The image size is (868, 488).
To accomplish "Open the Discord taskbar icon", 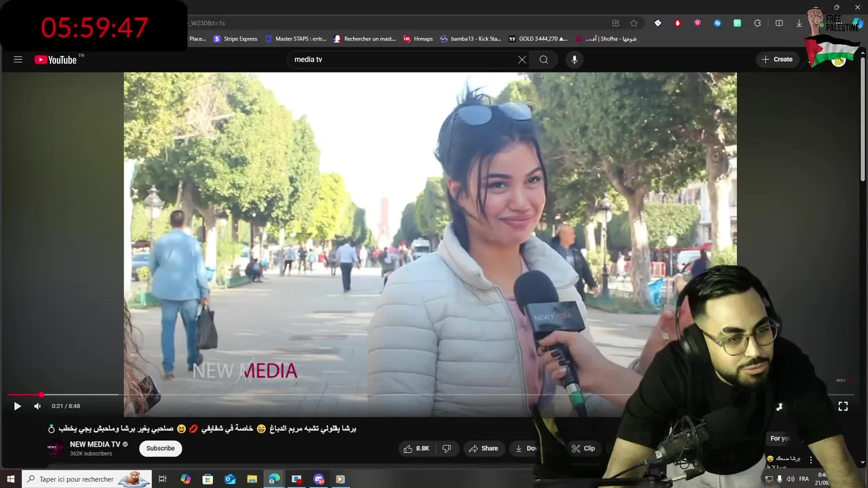I will coord(319,479).
